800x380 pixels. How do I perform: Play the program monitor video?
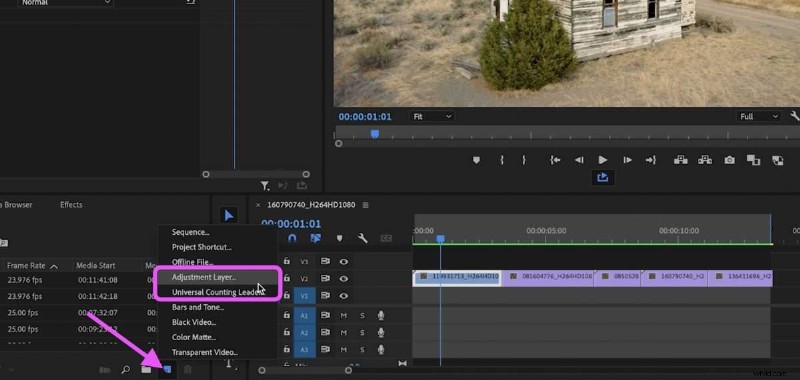click(x=603, y=160)
